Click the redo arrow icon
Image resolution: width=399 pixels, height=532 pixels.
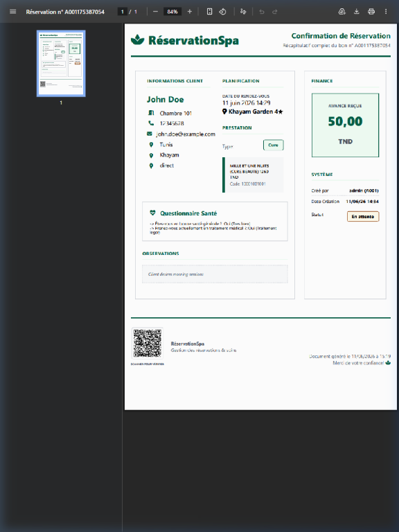tap(275, 12)
